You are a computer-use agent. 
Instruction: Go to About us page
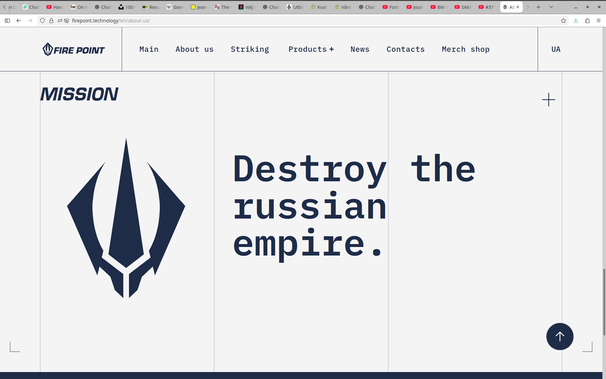(x=194, y=49)
